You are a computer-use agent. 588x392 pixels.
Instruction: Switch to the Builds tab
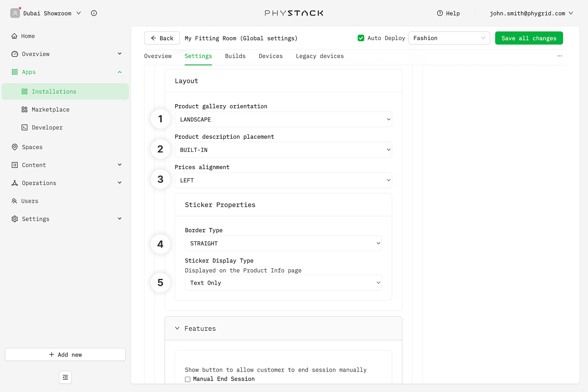235,56
